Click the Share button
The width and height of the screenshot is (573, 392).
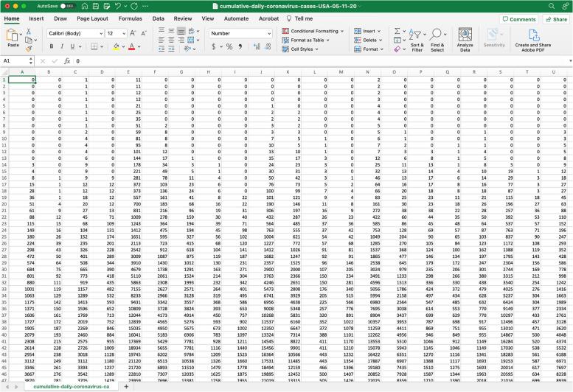click(555, 19)
